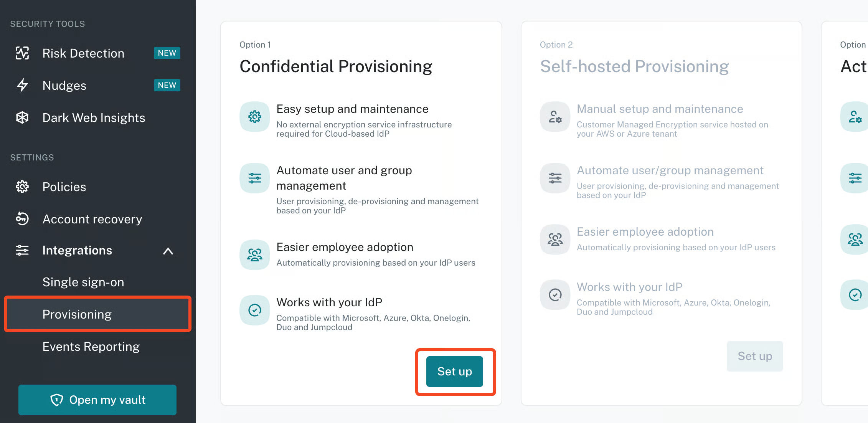Click Easier employee adoption people icon in Option 1
Screen dimensions: 868x423
(x=255, y=255)
